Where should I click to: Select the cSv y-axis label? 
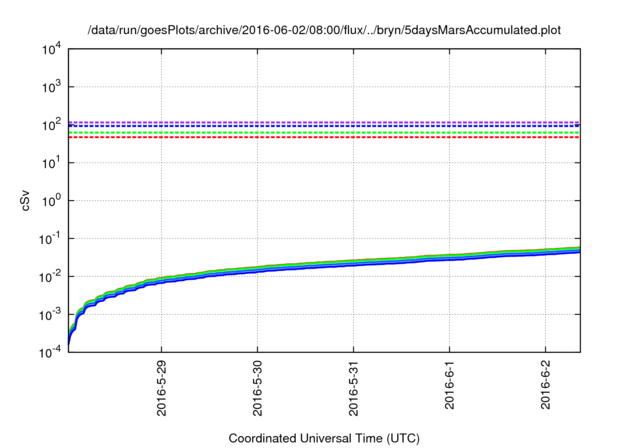pos(26,200)
